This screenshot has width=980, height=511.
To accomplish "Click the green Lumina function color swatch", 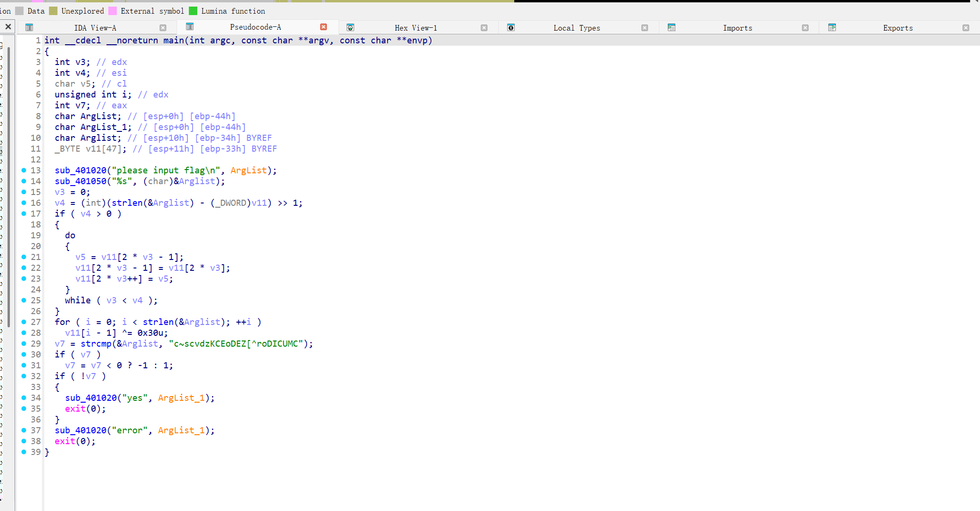I will pyautogui.click(x=193, y=11).
